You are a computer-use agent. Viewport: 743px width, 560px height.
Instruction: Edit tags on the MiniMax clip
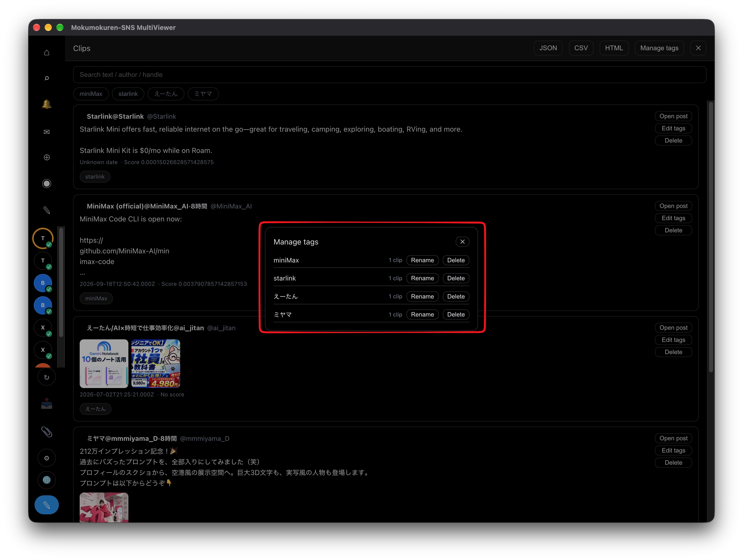click(673, 218)
